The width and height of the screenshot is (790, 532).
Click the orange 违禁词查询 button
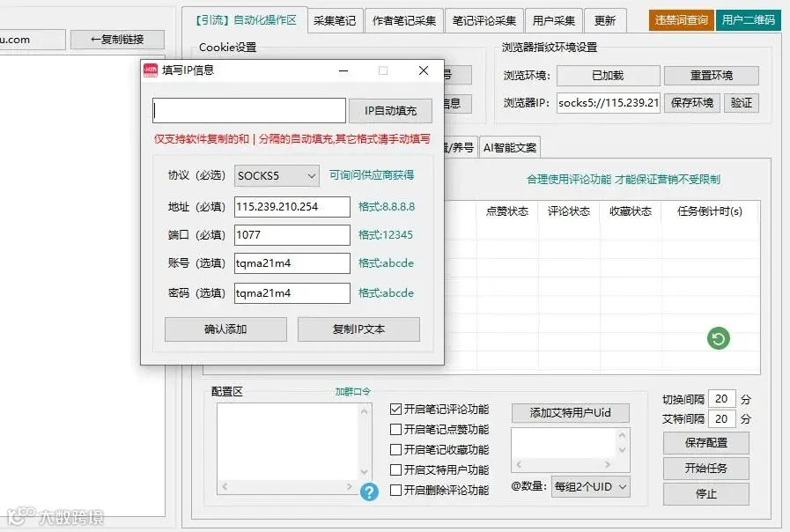click(681, 20)
